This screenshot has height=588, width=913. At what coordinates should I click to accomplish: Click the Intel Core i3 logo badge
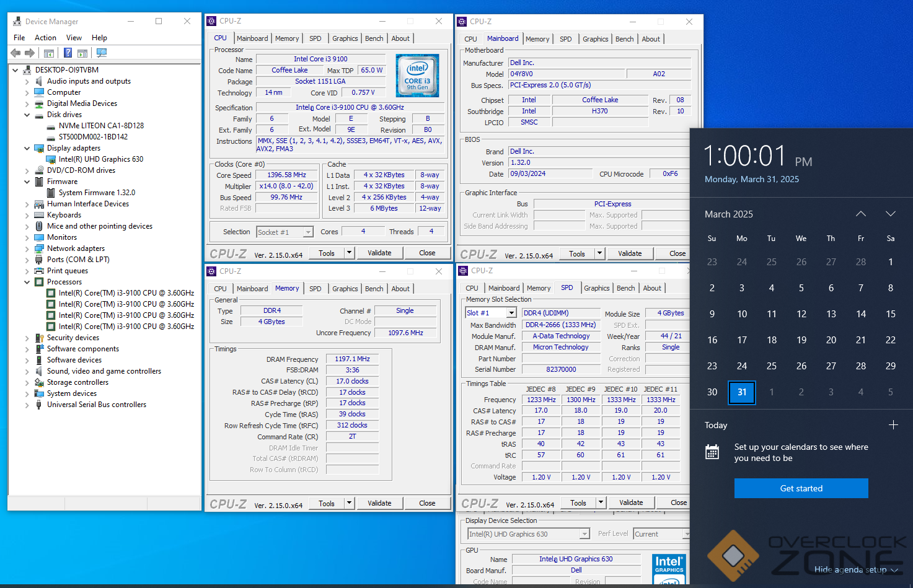coord(417,76)
